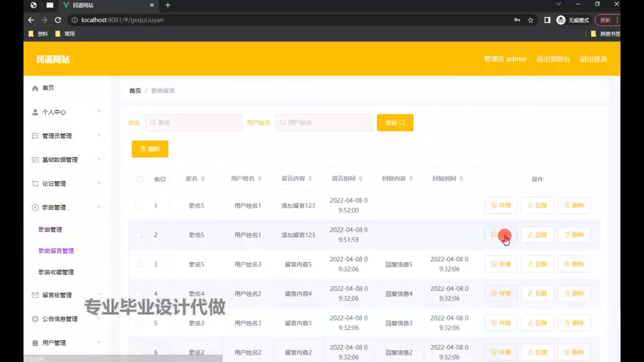Check the checkbox for row 3
Screen dimensions: 644x362
[139, 264]
